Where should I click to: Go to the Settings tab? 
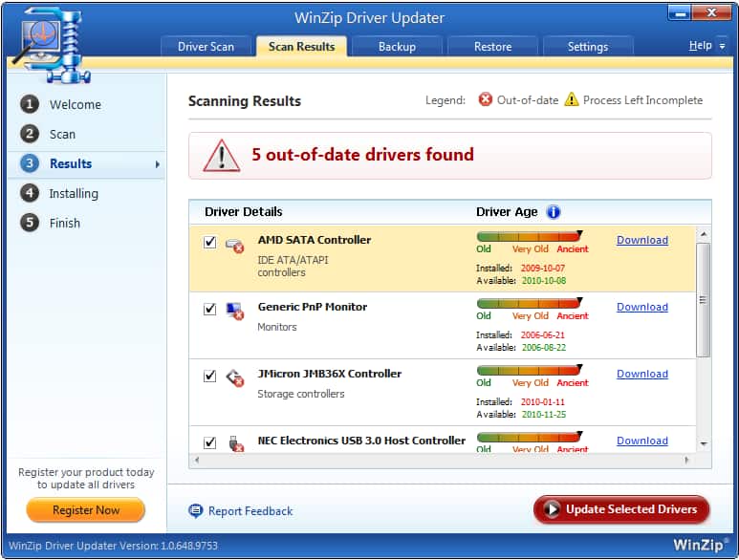click(x=588, y=47)
